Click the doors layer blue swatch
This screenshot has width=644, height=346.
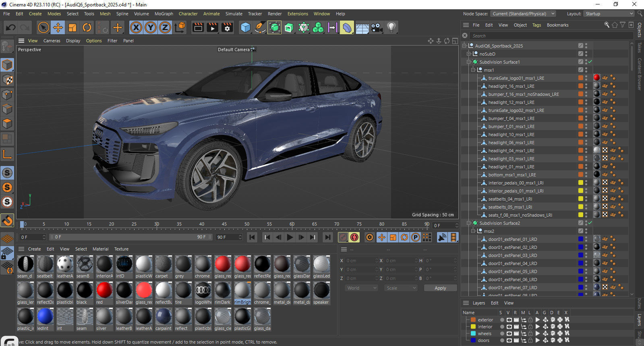473,340
